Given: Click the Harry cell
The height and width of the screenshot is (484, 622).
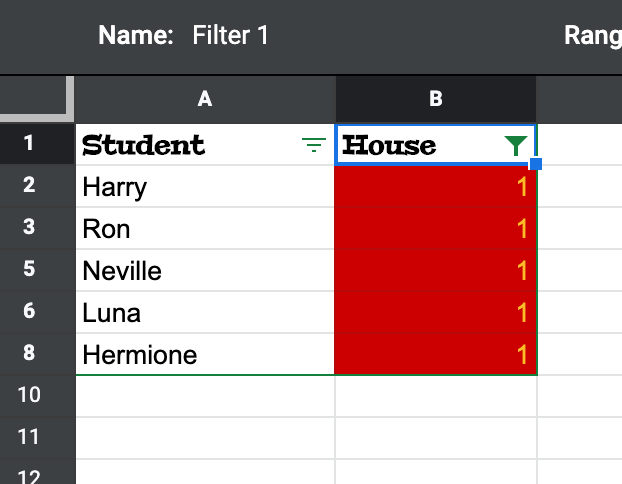Looking at the screenshot, I should coord(205,187).
